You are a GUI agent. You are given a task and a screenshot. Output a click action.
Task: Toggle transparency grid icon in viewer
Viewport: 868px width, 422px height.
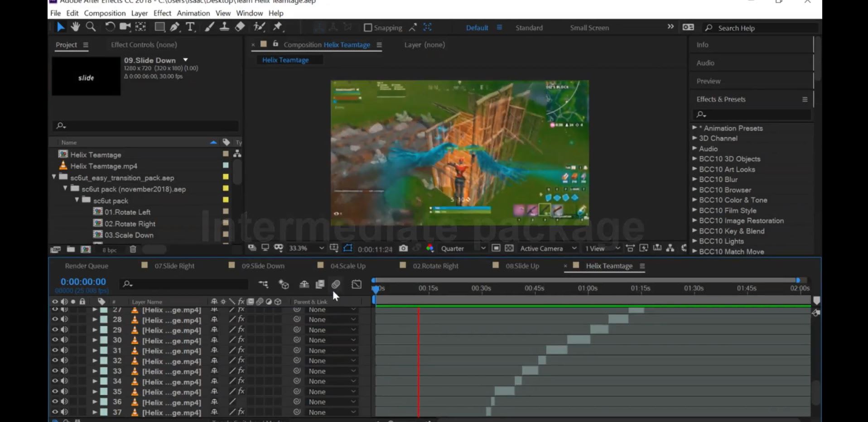(509, 248)
